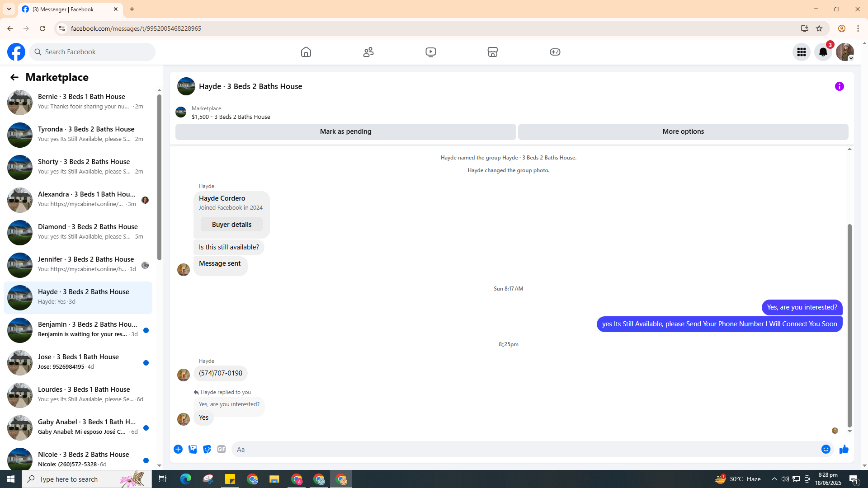Open Benjamin · 3 Beds 2 Baths House chat
Viewport: 868px width, 488px height.
(x=78, y=330)
